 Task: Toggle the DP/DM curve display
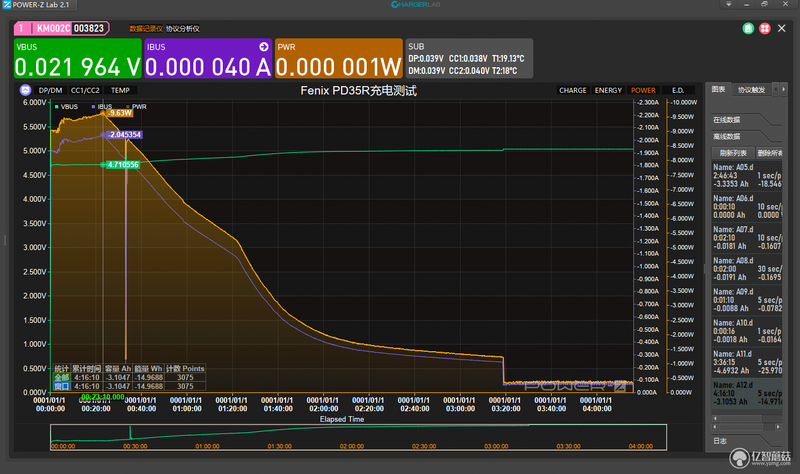coord(51,90)
